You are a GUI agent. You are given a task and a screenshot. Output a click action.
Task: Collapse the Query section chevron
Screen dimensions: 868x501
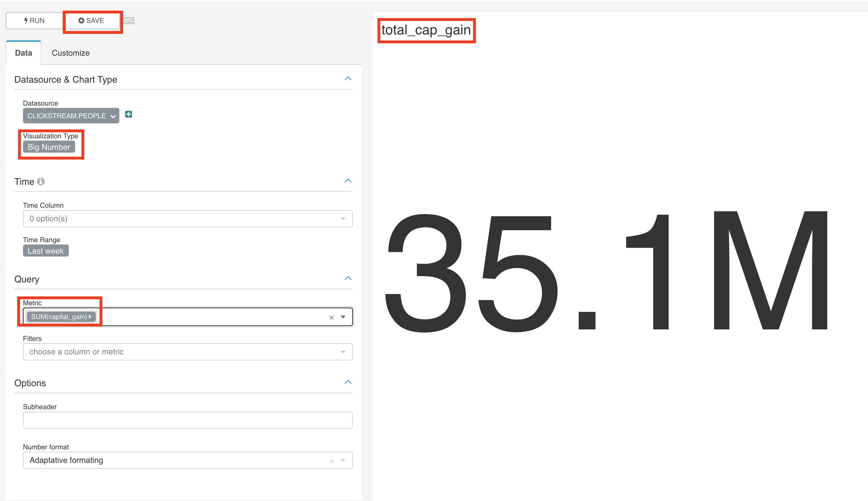[x=348, y=278]
